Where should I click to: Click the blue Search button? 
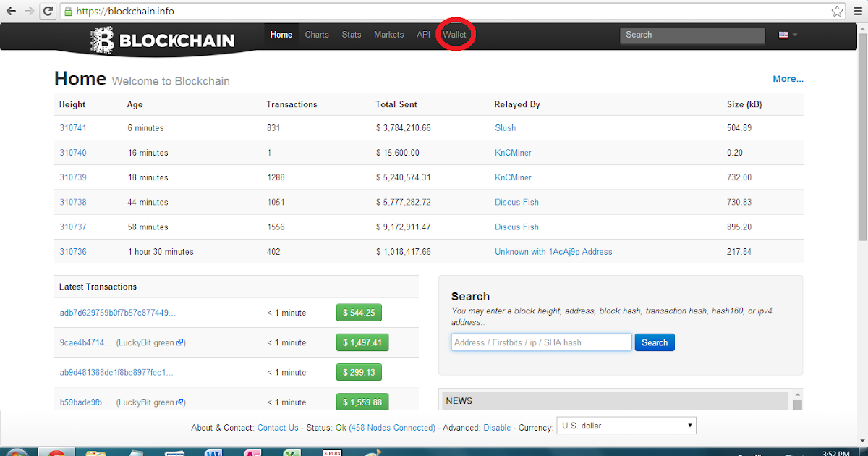(x=655, y=342)
